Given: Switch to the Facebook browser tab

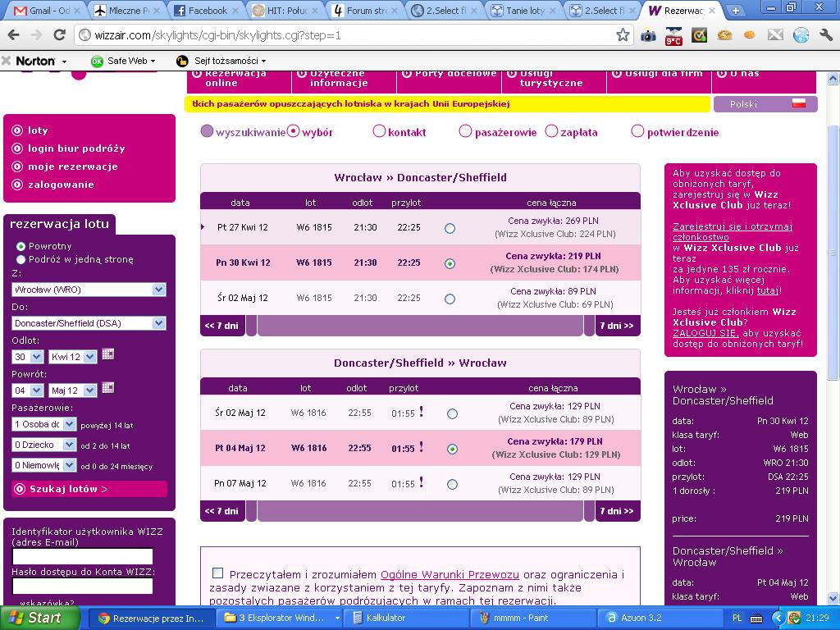Looking at the screenshot, I should (x=207, y=10).
